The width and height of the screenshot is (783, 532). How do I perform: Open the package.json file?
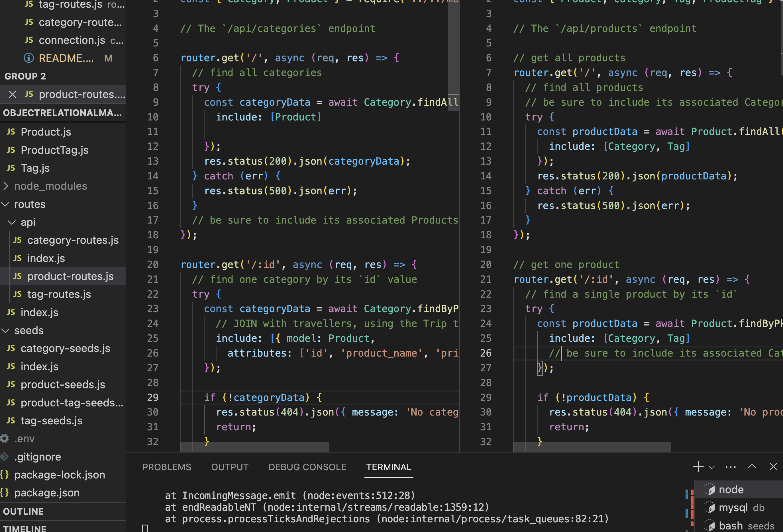coord(47,493)
